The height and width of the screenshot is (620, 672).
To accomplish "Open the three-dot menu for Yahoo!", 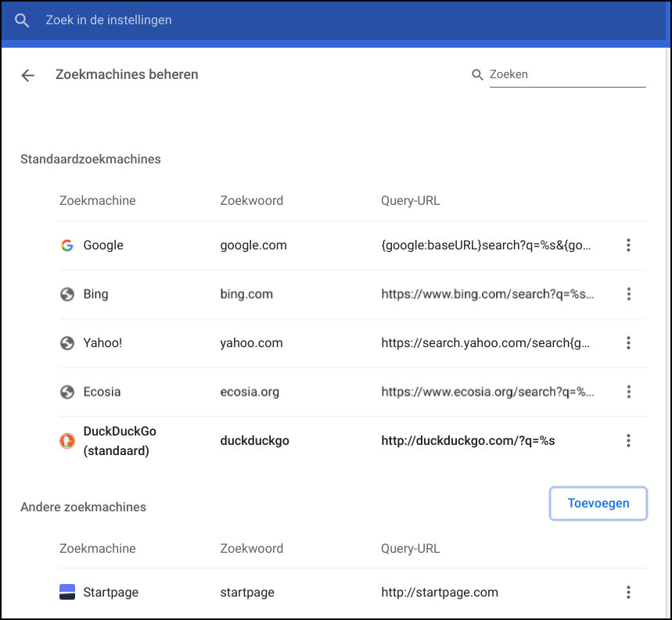I will click(628, 343).
